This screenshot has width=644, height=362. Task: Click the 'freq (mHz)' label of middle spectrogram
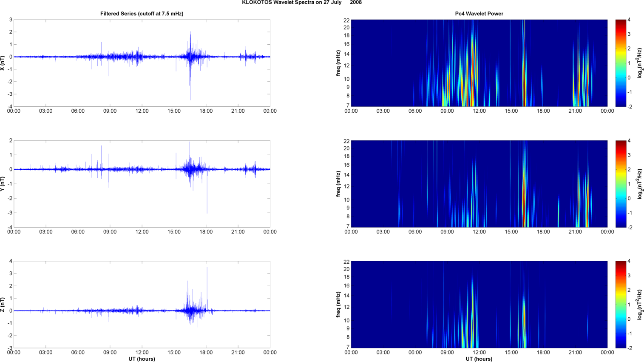[x=338, y=184]
